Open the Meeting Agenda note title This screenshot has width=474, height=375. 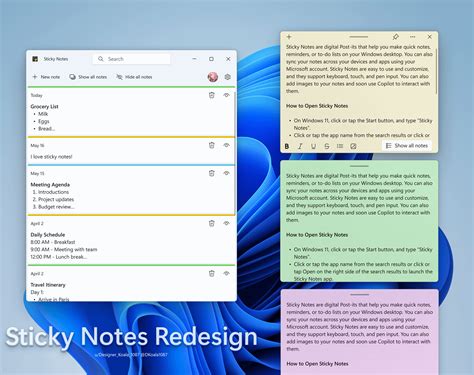(x=50, y=185)
